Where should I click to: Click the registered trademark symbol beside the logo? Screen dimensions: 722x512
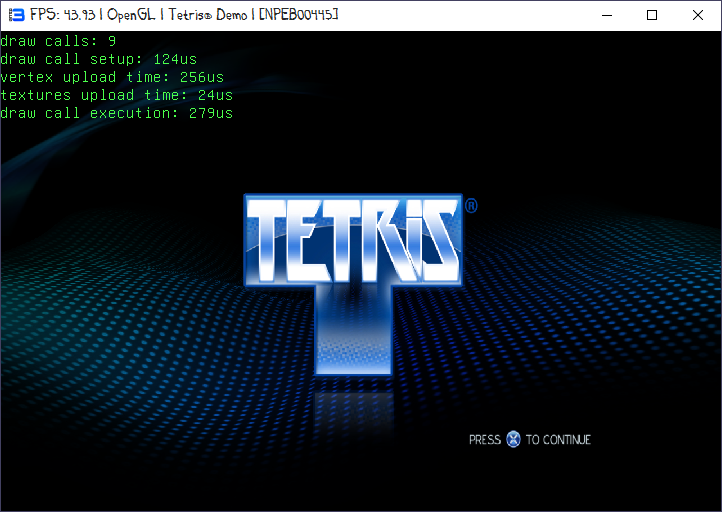(470, 206)
